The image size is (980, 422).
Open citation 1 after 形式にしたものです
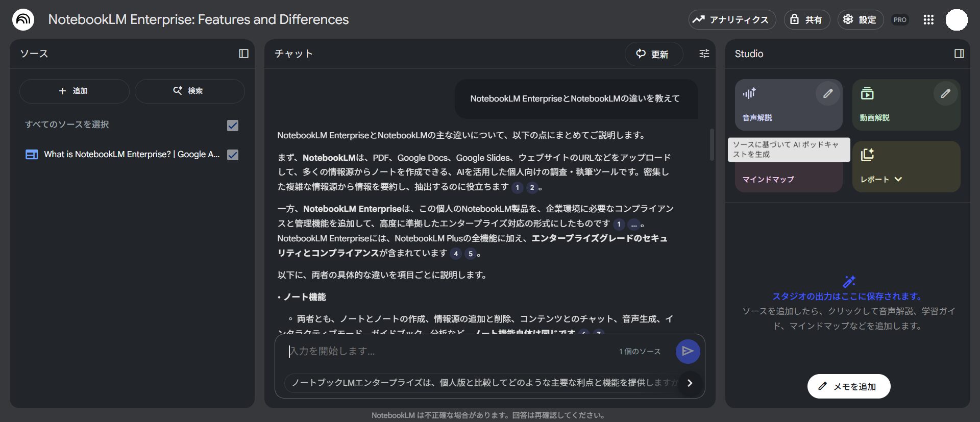pos(619,224)
